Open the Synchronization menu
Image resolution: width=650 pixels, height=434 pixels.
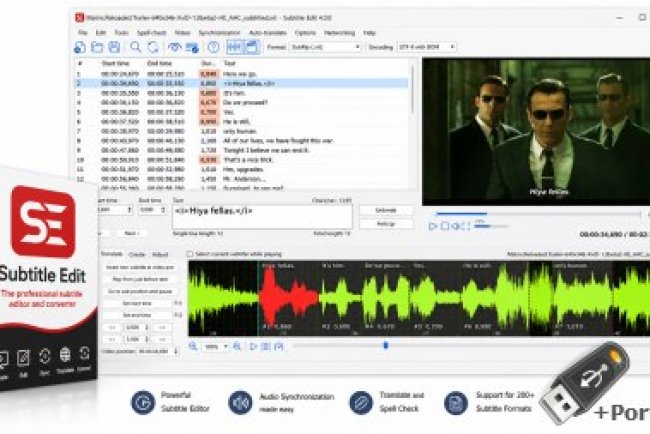pyautogui.click(x=219, y=33)
